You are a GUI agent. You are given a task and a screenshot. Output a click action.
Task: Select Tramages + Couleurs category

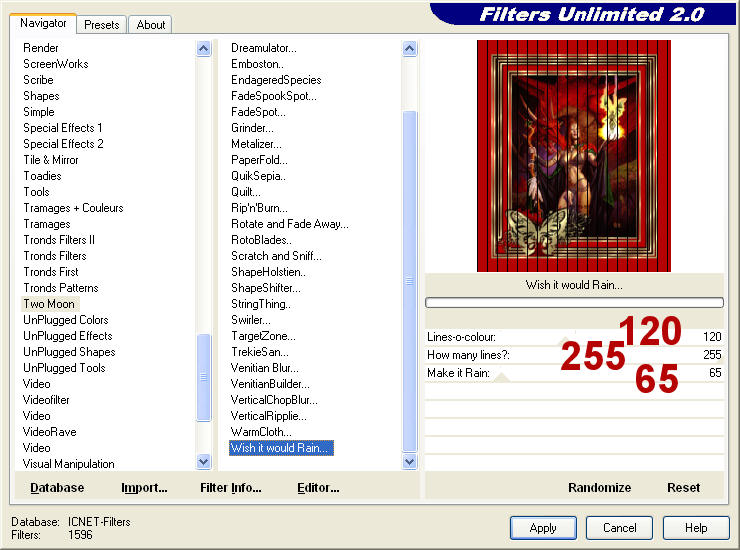[x=73, y=208]
